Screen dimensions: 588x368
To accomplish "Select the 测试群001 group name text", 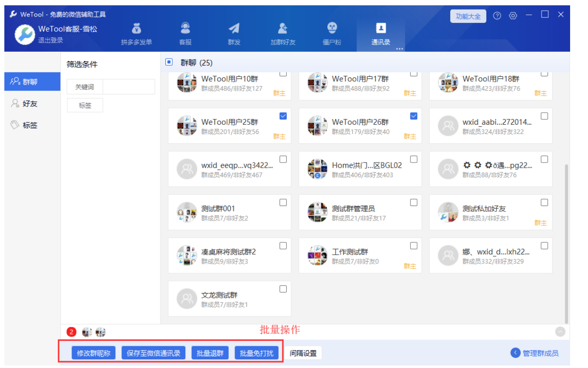I will [x=218, y=208].
